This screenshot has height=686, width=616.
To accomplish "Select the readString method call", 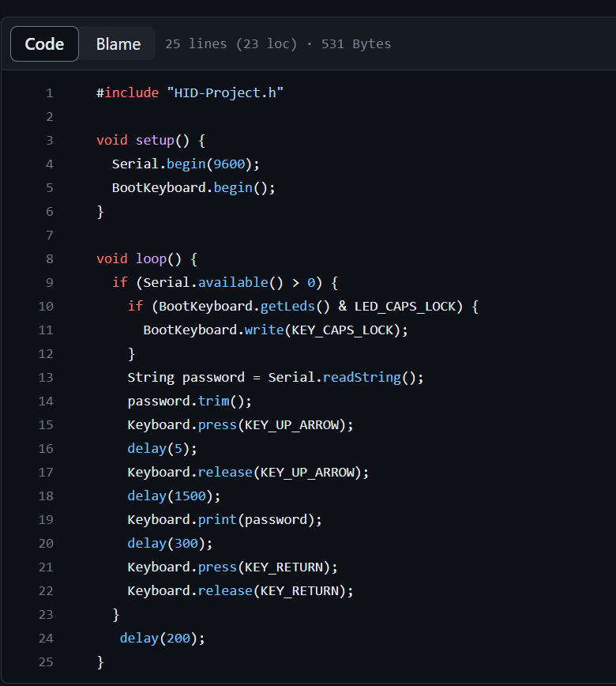I will [x=361, y=377].
